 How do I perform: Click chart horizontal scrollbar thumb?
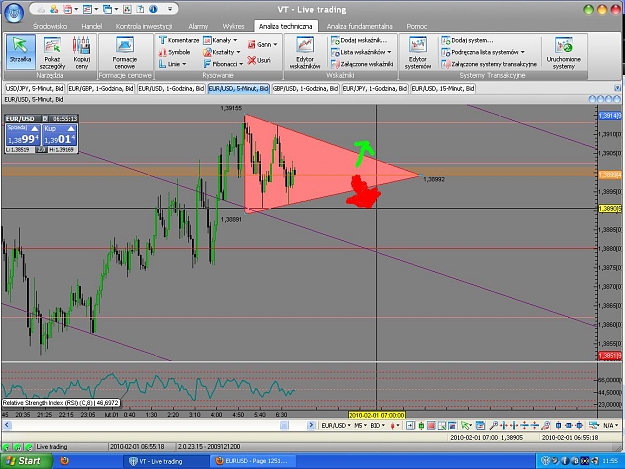pos(284,426)
